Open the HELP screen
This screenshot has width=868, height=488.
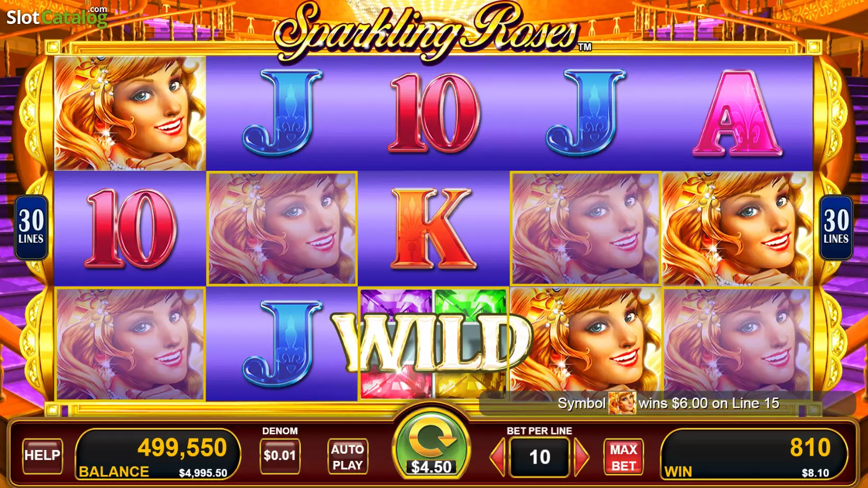[42, 456]
